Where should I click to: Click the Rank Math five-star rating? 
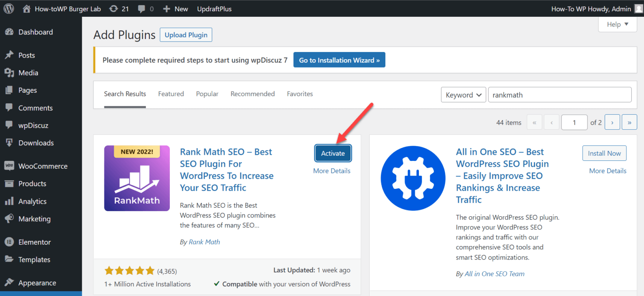[x=130, y=271]
